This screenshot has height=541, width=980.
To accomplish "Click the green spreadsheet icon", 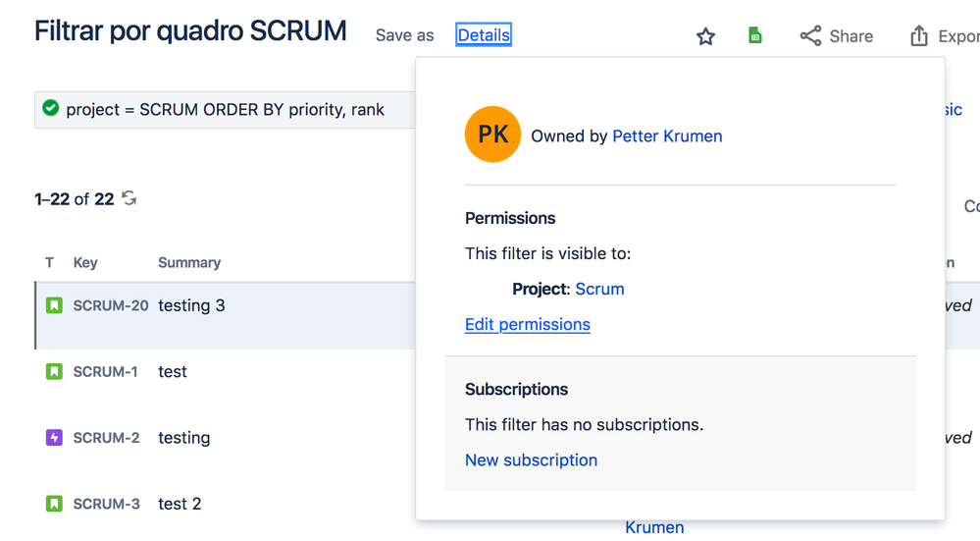I will [755, 36].
